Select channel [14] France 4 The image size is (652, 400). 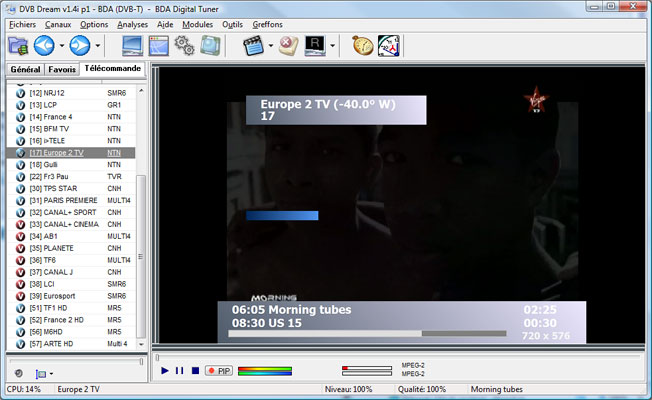click(x=71, y=117)
